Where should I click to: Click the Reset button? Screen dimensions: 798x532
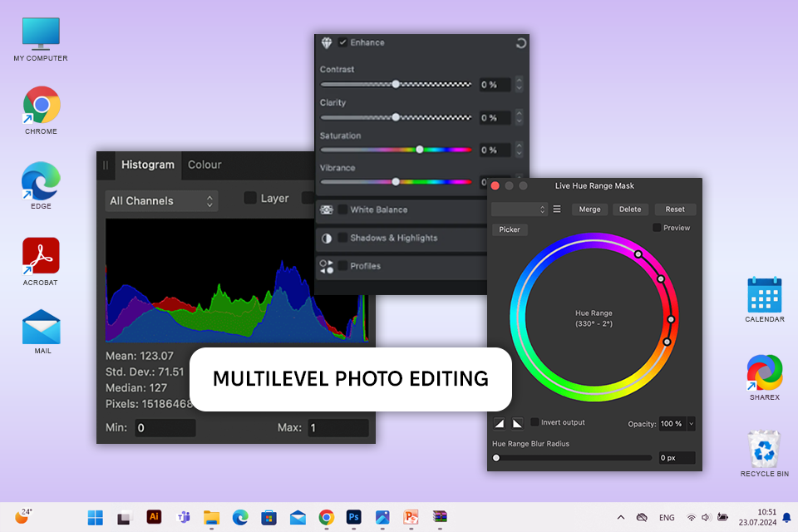pos(675,209)
